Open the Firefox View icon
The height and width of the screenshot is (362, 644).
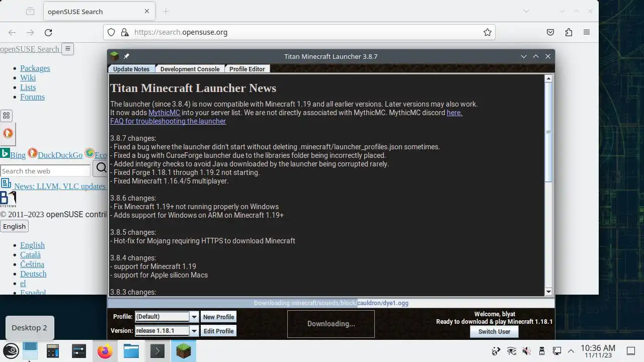(x=30, y=11)
